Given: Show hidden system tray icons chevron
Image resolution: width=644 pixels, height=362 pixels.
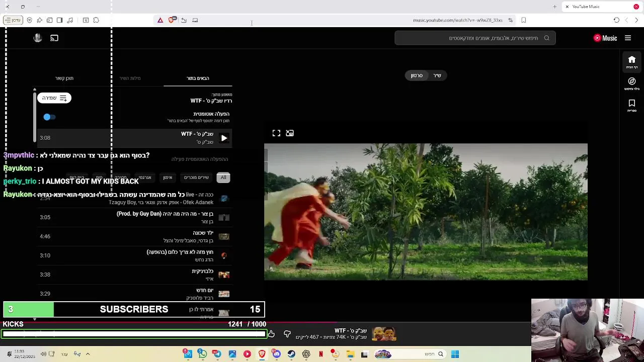Looking at the screenshot, I should 88,354.
